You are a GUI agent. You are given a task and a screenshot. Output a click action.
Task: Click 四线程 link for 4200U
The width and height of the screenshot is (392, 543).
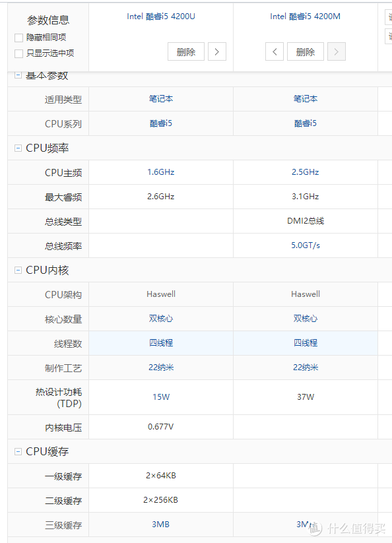click(161, 343)
